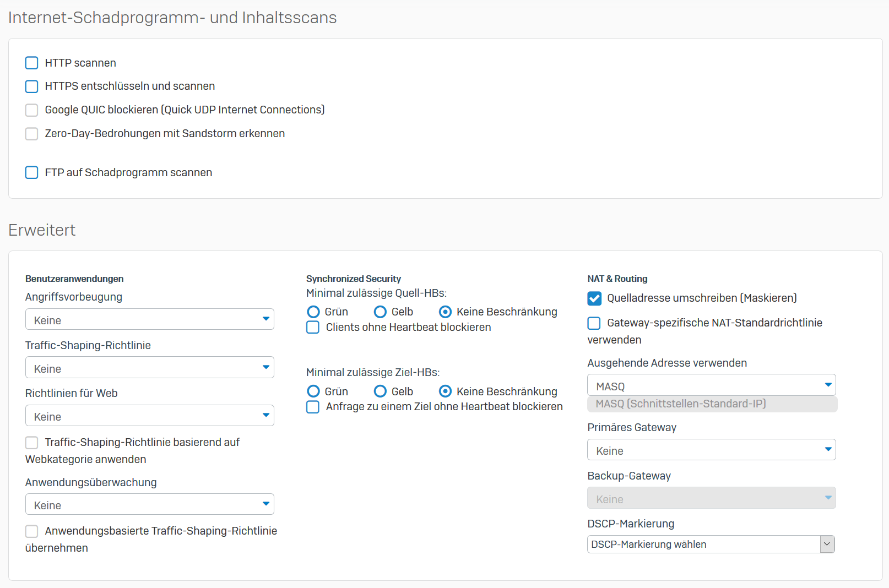Image resolution: width=889 pixels, height=588 pixels.
Task: Enable the HTTP scannen checkbox
Action: 32,63
